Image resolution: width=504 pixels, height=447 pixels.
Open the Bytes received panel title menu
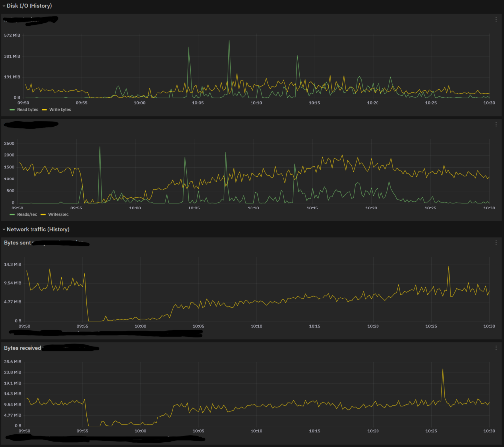point(22,348)
